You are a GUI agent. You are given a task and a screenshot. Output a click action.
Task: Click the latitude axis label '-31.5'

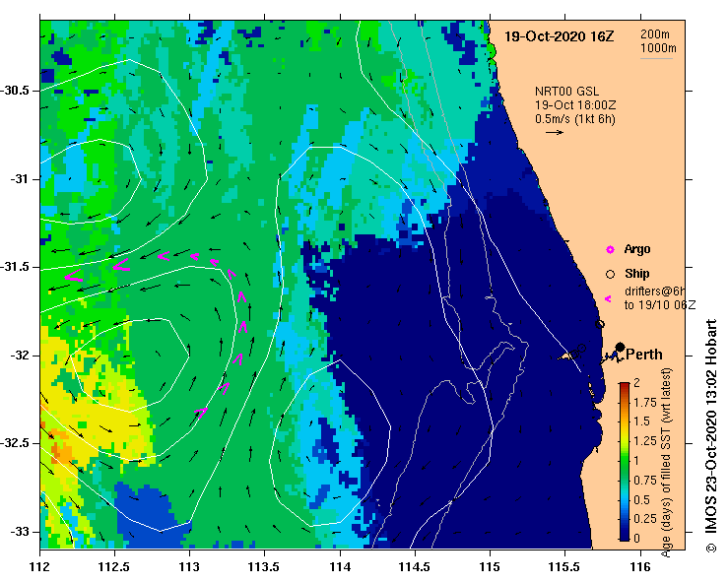click(x=15, y=267)
